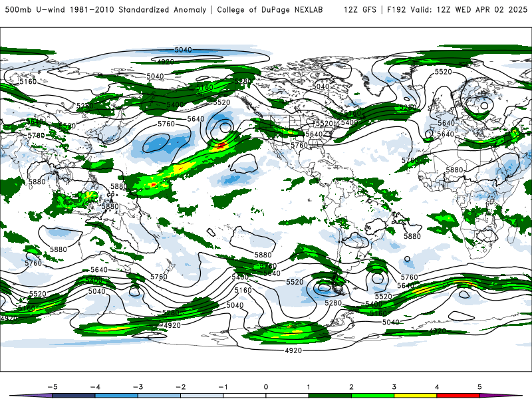Click the "3" colorbar tick label

394,387
